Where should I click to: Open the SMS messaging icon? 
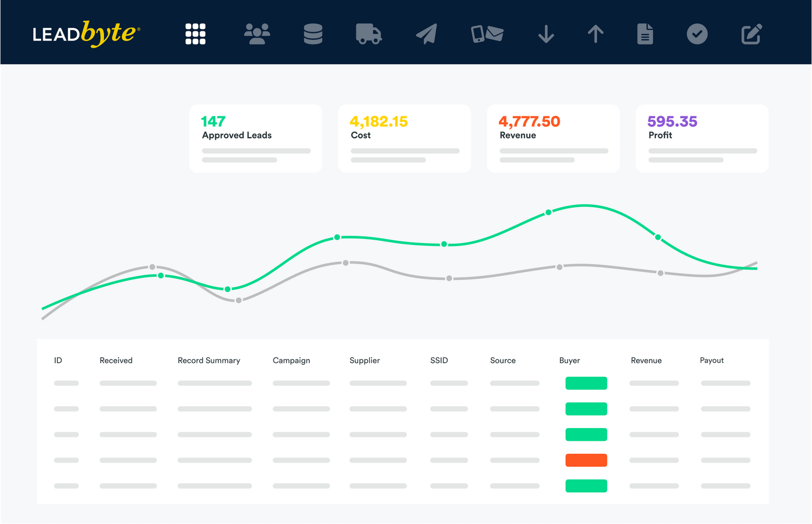tap(486, 34)
